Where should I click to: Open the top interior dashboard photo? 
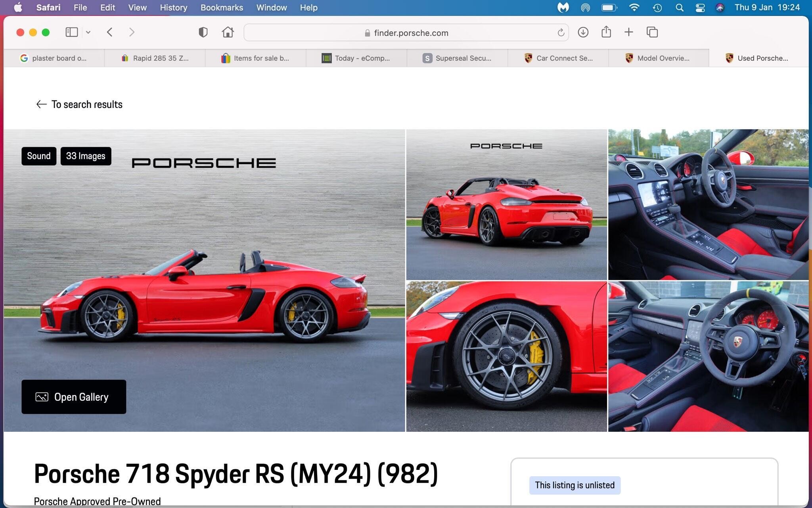tap(708, 205)
